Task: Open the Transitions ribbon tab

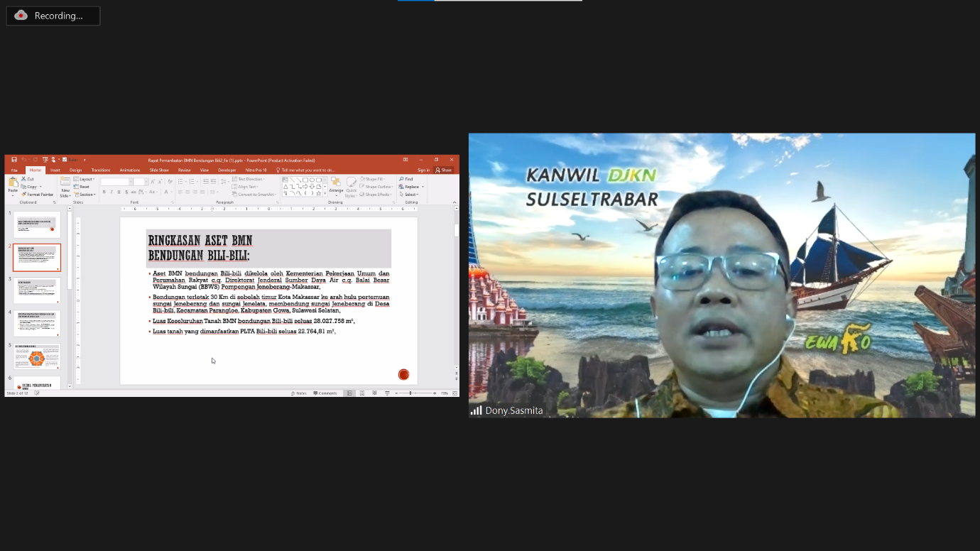Action: (101, 170)
